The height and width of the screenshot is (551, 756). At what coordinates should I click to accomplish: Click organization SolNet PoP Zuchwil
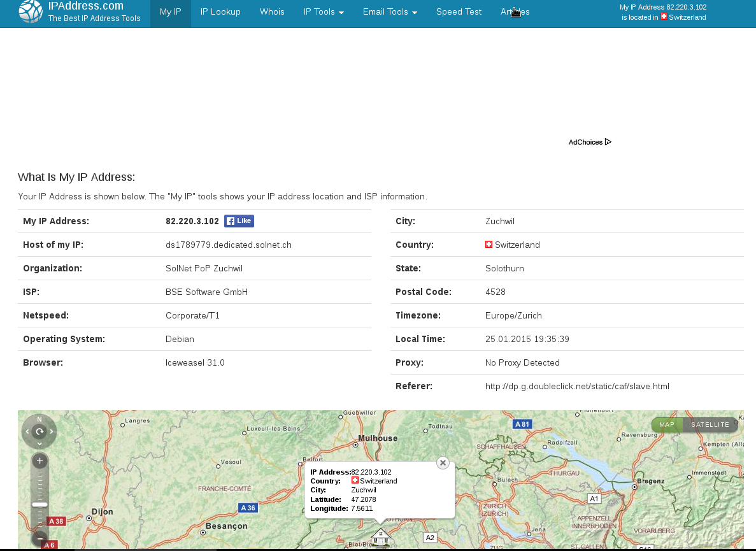click(x=204, y=269)
